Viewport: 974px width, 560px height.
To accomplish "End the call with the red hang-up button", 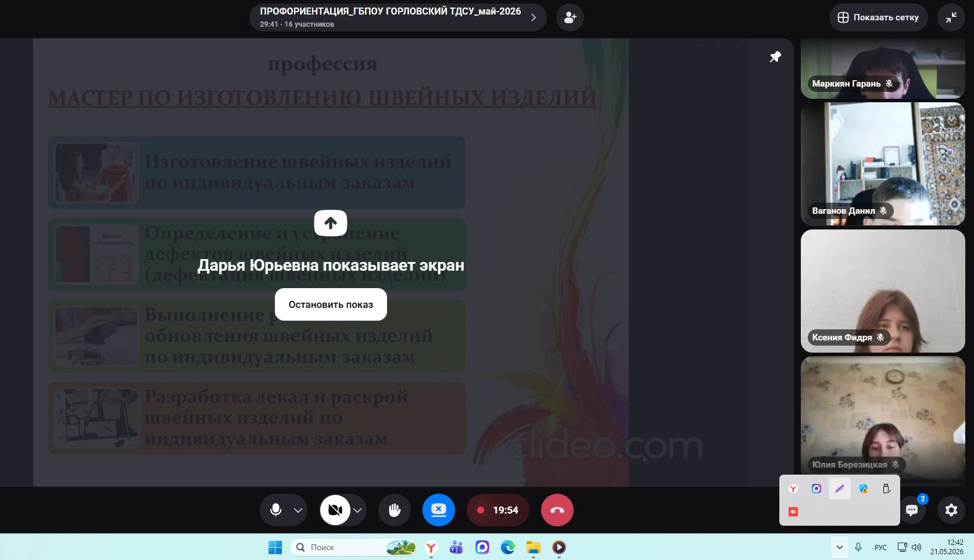I will [557, 510].
